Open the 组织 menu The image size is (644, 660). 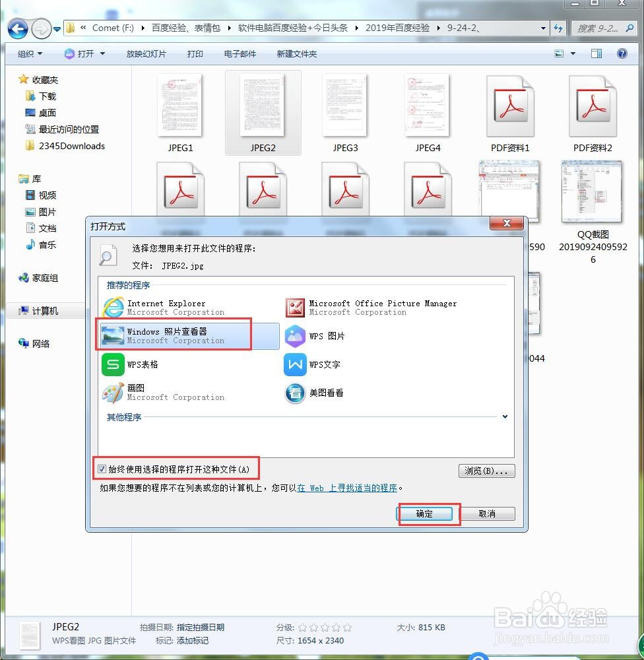(29, 53)
